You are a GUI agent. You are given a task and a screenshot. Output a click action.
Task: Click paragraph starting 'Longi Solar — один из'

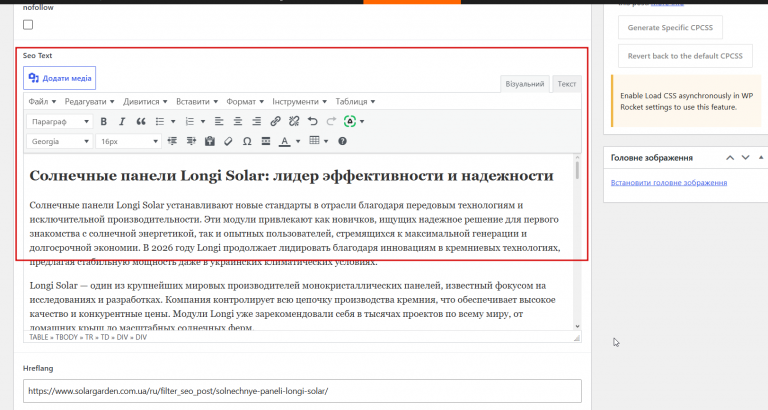(x=294, y=307)
